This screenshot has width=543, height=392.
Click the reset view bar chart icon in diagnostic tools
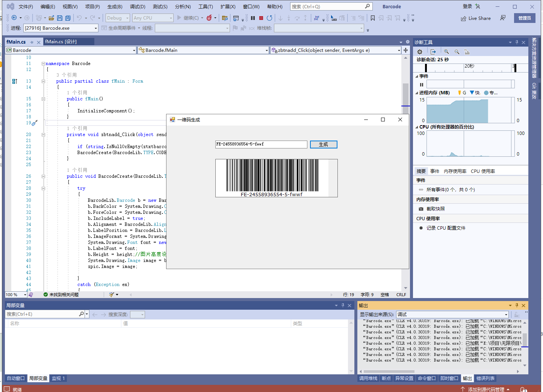point(467,52)
